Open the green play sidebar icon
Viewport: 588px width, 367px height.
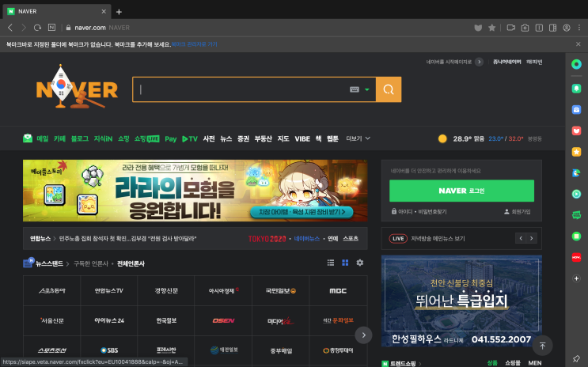pyautogui.click(x=576, y=194)
